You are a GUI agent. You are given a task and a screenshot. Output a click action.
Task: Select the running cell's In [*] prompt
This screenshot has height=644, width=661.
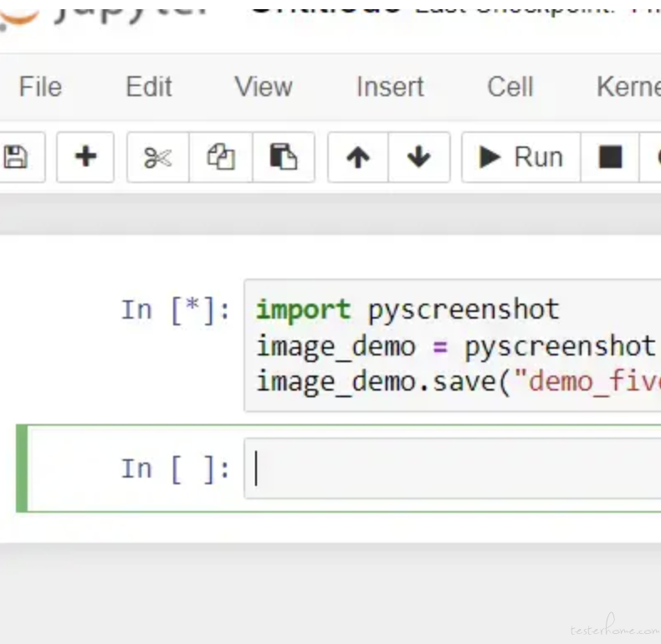[x=175, y=310]
